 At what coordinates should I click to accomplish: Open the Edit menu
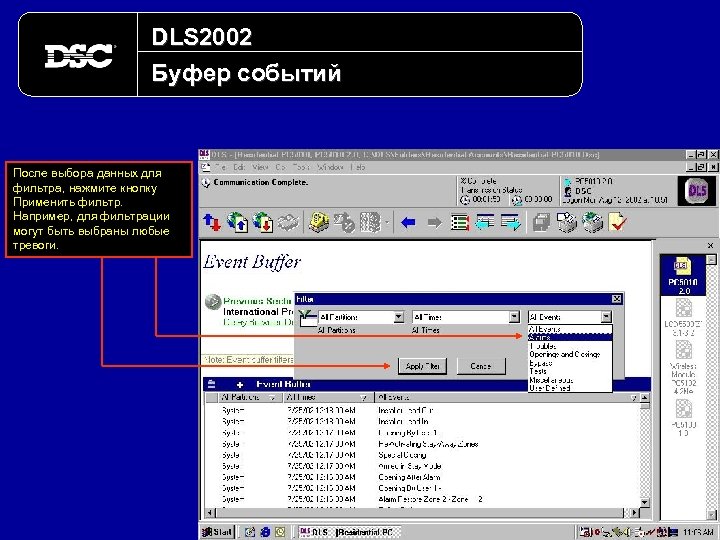tap(239, 167)
